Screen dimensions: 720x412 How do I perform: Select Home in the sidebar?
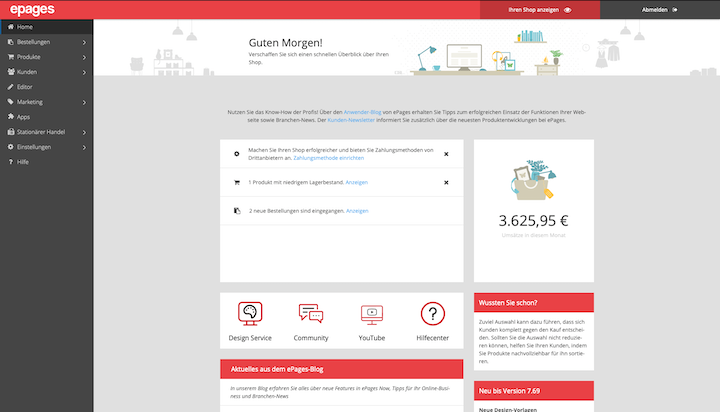point(24,27)
